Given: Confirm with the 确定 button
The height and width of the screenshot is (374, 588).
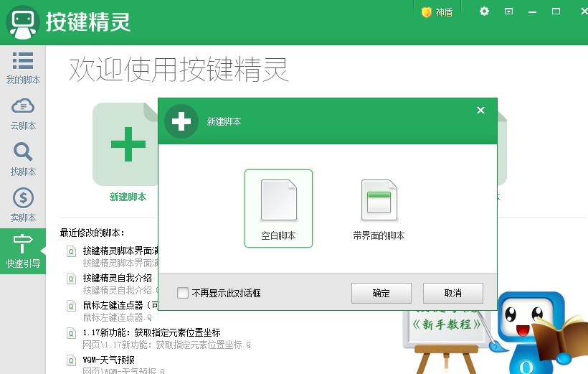Looking at the screenshot, I should click(x=381, y=293).
